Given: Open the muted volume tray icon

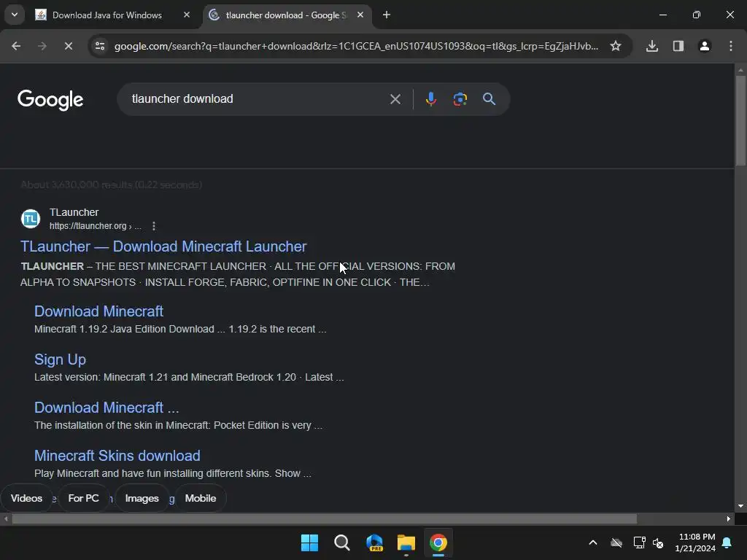Looking at the screenshot, I should coord(659,542).
